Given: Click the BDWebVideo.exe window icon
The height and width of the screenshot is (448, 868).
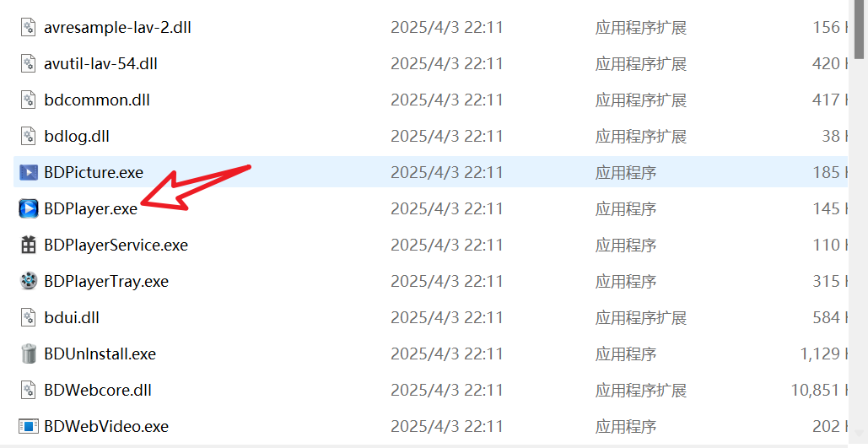Looking at the screenshot, I should (x=28, y=426).
